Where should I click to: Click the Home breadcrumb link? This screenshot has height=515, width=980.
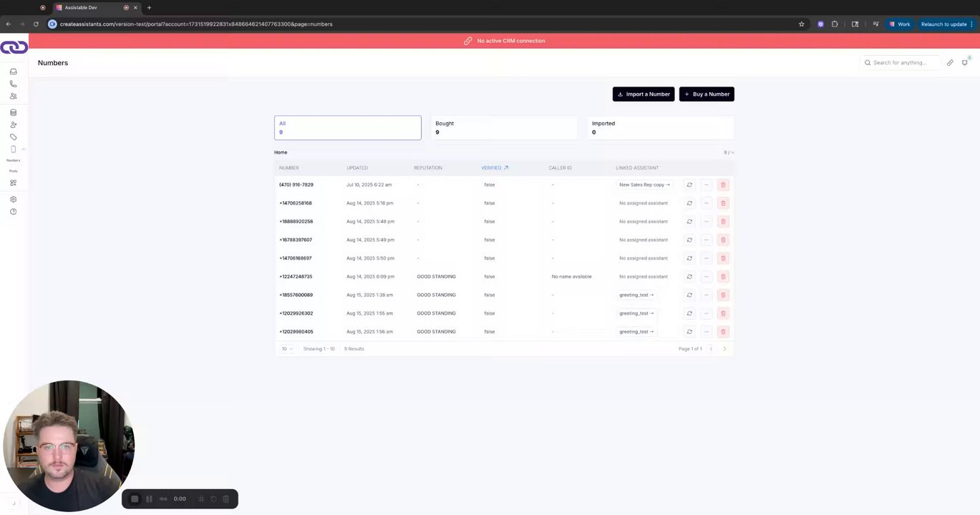click(281, 152)
